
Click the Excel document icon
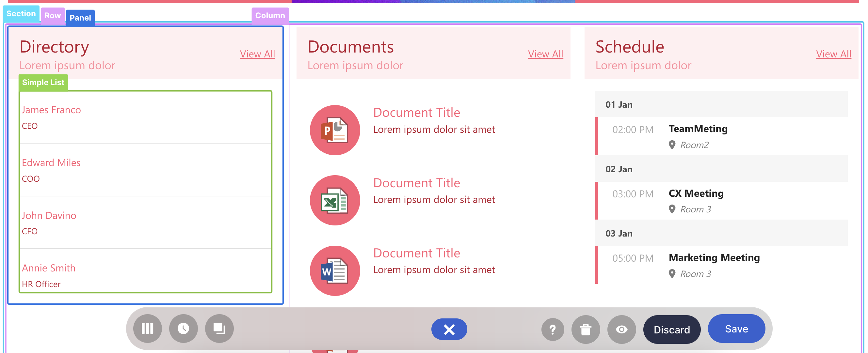point(335,200)
